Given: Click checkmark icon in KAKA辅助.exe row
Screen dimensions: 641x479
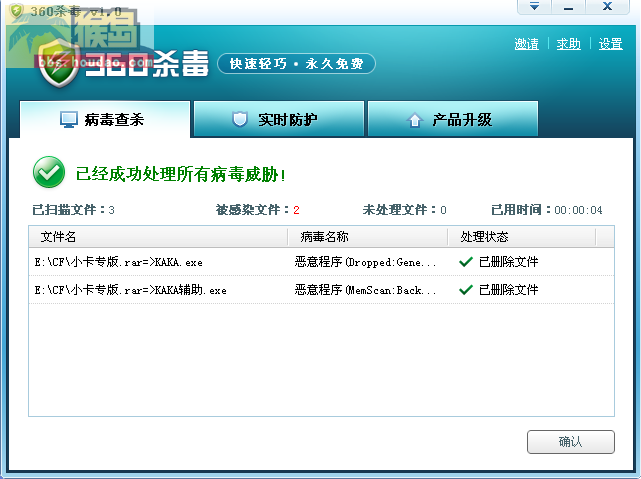Looking at the screenshot, I should [466, 290].
